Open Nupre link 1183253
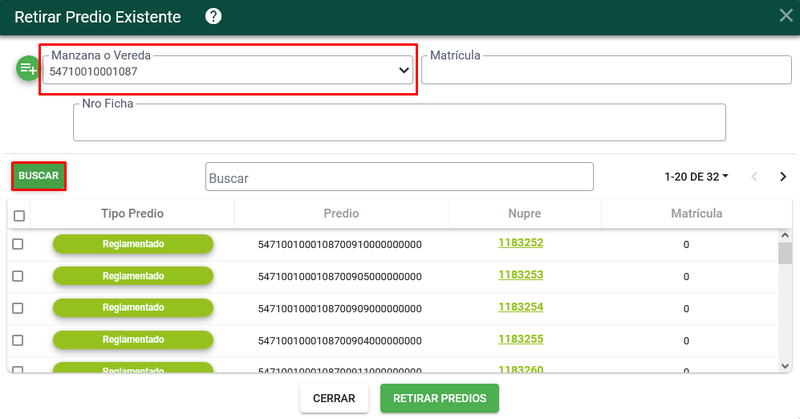The width and height of the screenshot is (800, 419). tap(521, 275)
